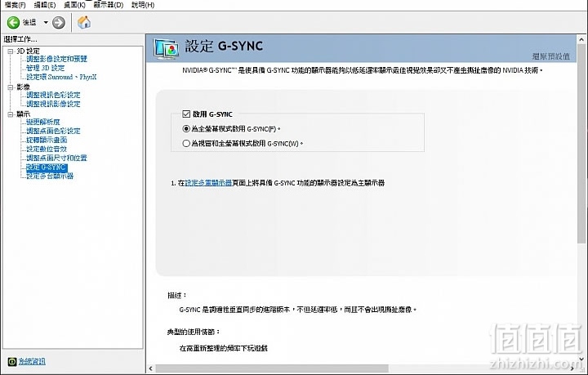
Task: Open 變更解析度 in tree
Action: (x=43, y=122)
